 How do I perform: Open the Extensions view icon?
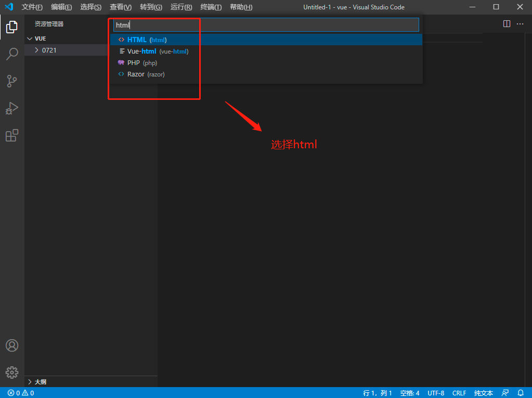[x=12, y=135]
